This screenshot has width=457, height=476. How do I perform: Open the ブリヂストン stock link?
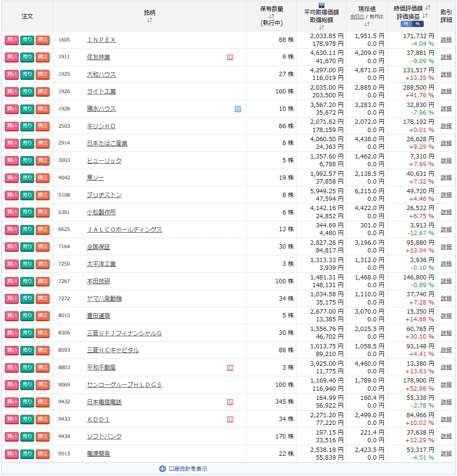tap(104, 195)
